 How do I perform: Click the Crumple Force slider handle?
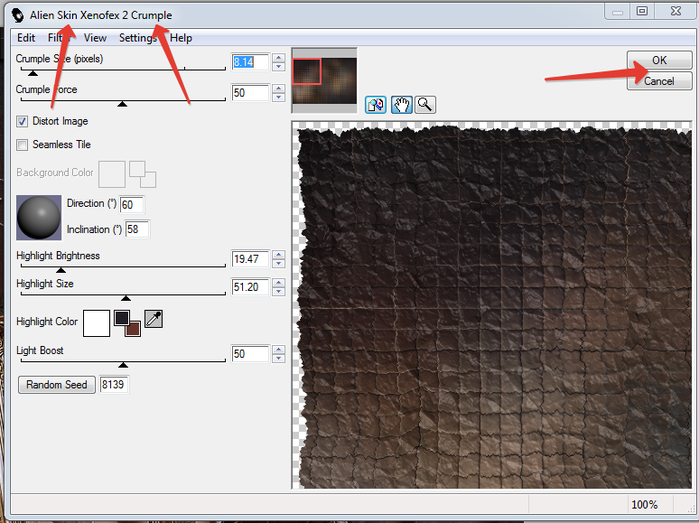click(x=122, y=104)
